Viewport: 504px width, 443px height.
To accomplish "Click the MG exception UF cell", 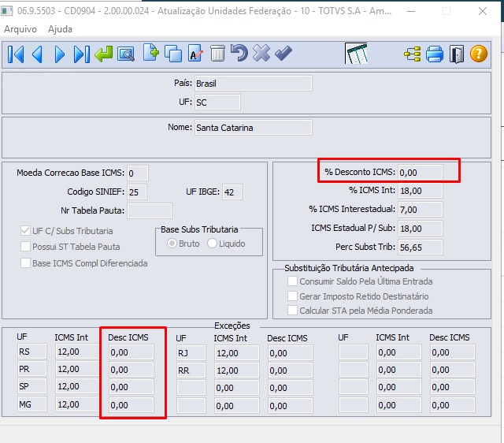I will coord(32,404).
